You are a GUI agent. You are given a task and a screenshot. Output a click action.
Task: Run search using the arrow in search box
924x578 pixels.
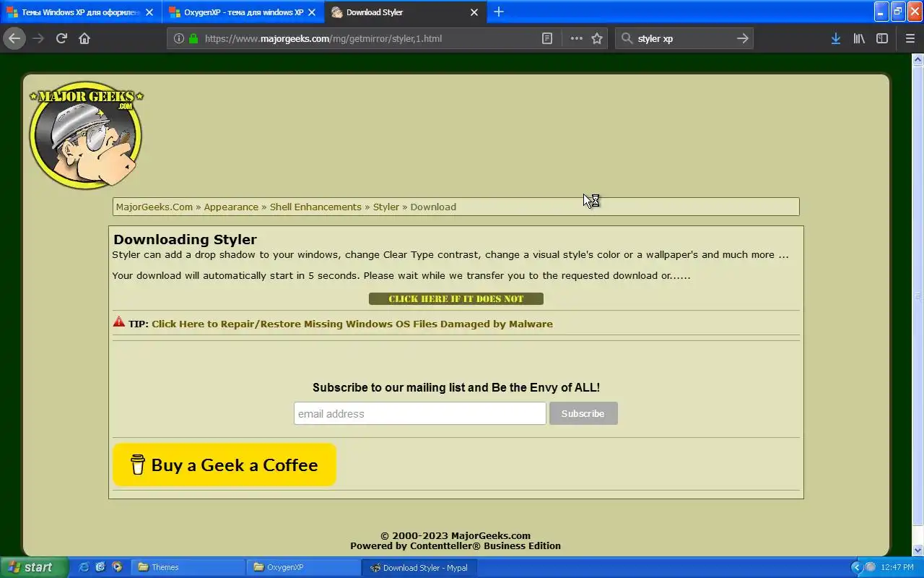pos(742,38)
